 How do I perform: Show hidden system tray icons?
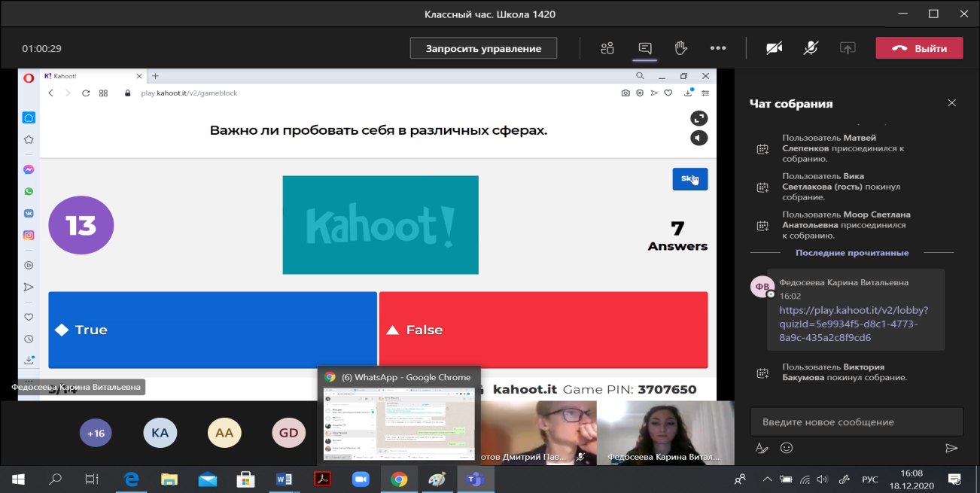tap(767, 478)
